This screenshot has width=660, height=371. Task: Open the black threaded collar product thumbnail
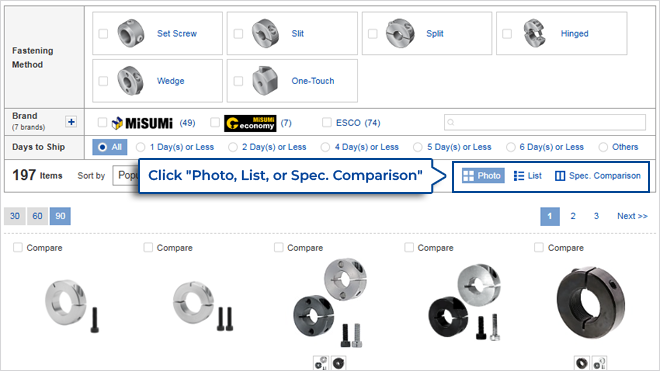590,303
